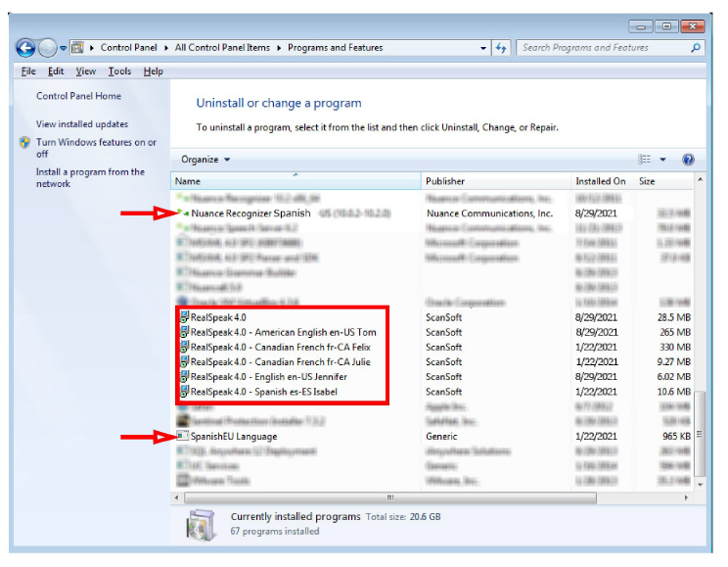Close the Programs and Features window
728x567 pixels.
(x=693, y=27)
